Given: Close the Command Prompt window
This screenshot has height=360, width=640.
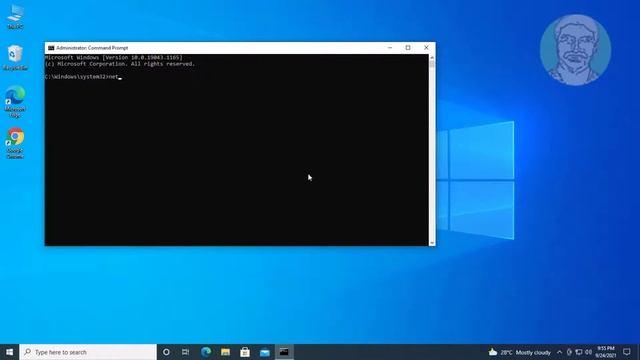Looking at the screenshot, I should coord(426,48).
